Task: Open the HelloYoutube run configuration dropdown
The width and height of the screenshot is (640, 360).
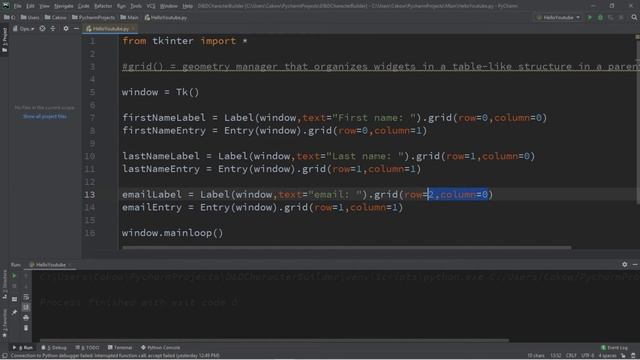Action: (558, 18)
